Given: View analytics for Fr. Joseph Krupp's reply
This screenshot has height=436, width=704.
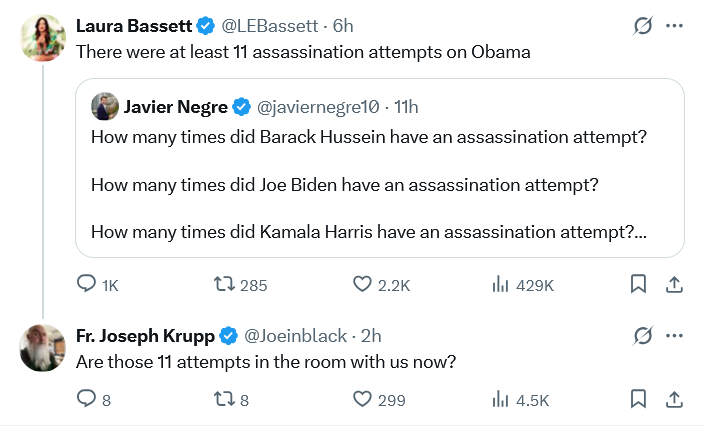Looking at the screenshot, I should [x=501, y=400].
